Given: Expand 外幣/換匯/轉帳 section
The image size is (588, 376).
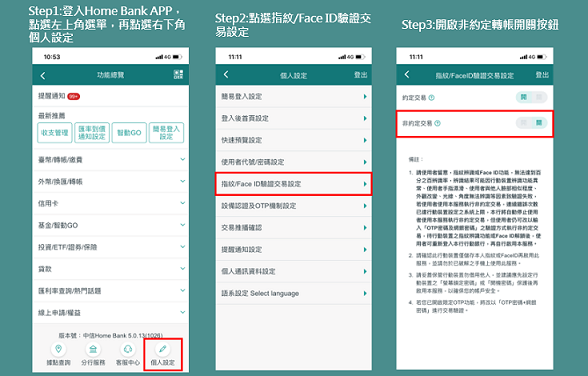Looking at the screenshot, I should [111, 181].
